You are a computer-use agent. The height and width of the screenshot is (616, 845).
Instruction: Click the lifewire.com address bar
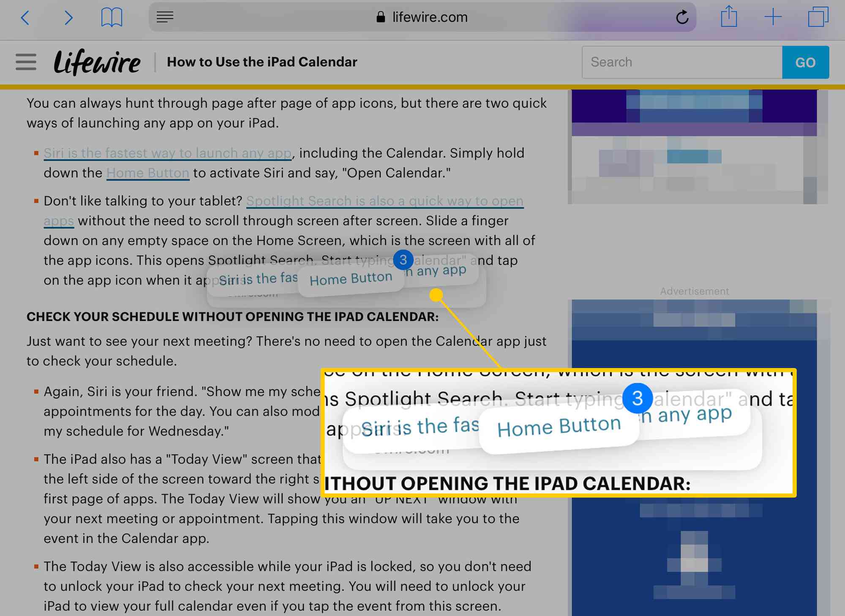pyautogui.click(x=423, y=16)
